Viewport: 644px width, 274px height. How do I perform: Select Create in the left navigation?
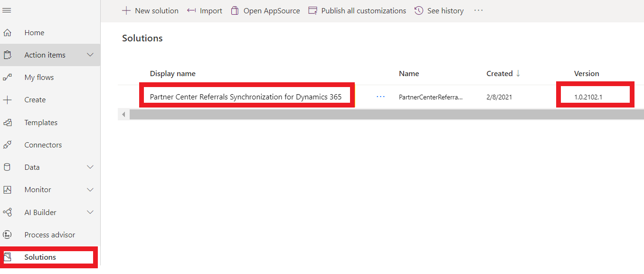pyautogui.click(x=35, y=100)
